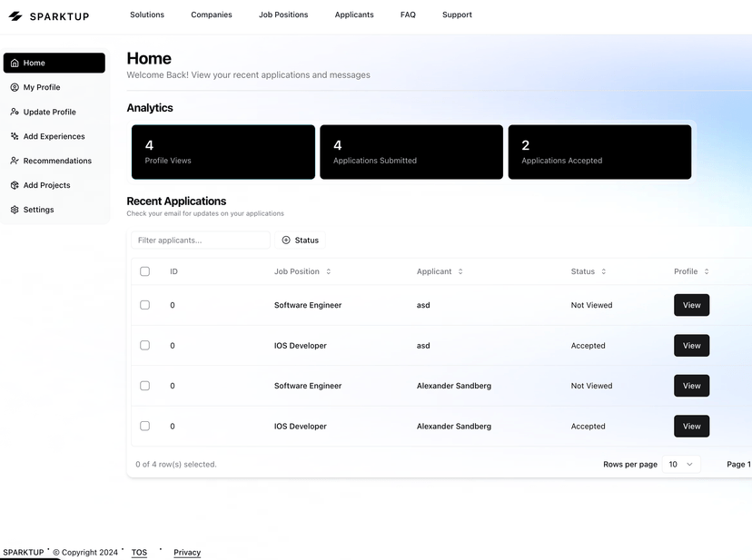Open the Rows per page dropdown

(x=681, y=464)
